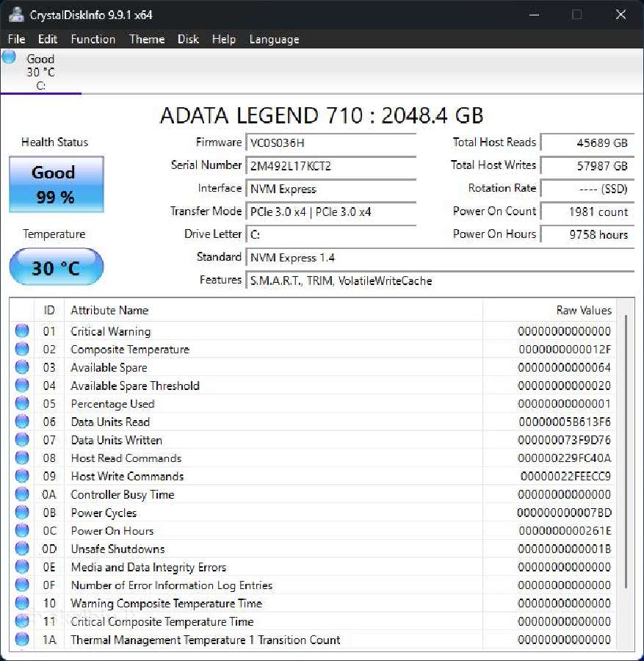This screenshot has height=661, width=644.
Task: Click the status orb for Percentage Used
Action: pos(22,403)
